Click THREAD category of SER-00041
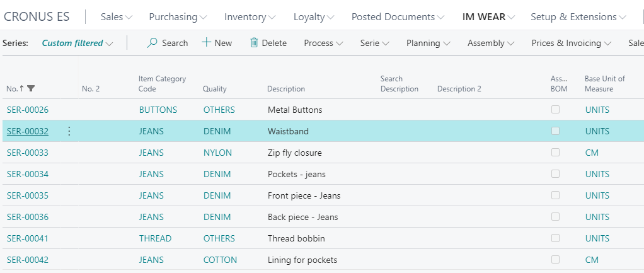Image resolution: width=644 pixels, height=273 pixels. (155, 238)
